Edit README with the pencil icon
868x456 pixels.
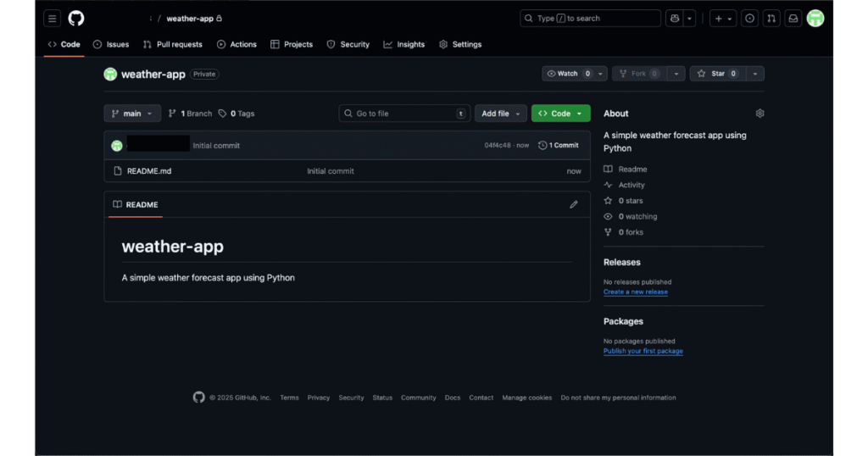[574, 204]
